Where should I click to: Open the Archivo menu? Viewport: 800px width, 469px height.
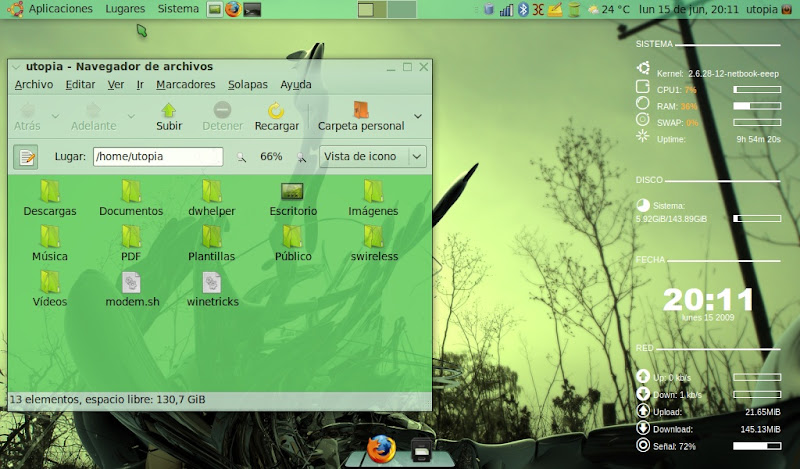coord(34,85)
